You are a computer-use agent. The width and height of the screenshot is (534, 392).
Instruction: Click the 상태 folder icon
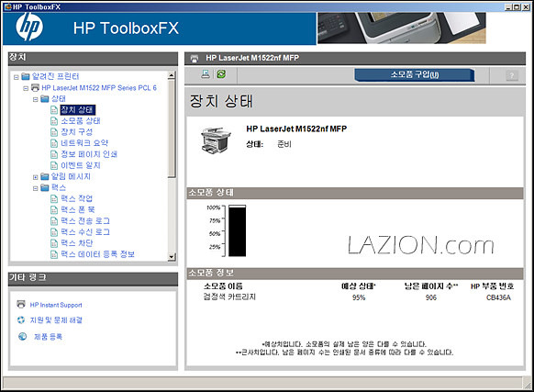tap(45, 99)
